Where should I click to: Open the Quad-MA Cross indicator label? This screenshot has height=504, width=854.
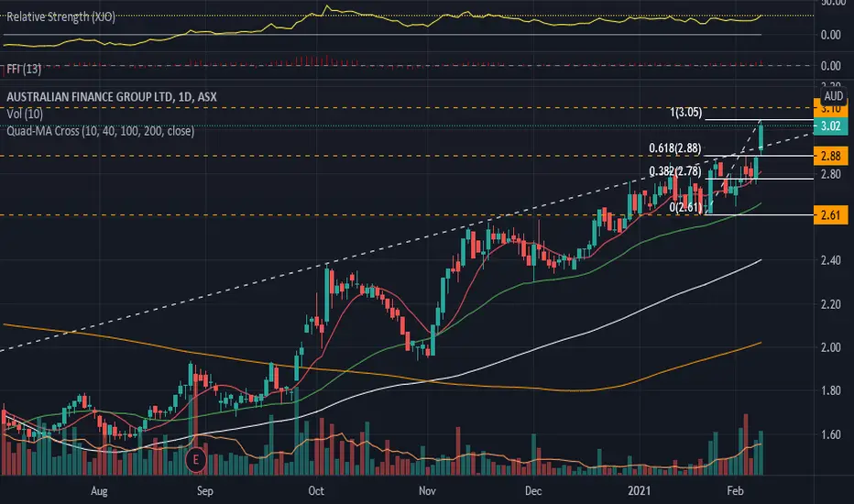pos(100,131)
